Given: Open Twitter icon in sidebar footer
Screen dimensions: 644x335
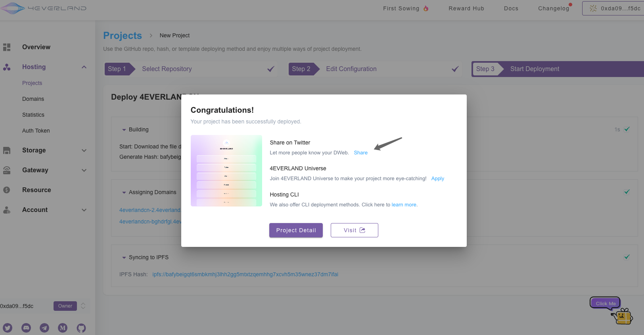Looking at the screenshot, I should click(8, 328).
